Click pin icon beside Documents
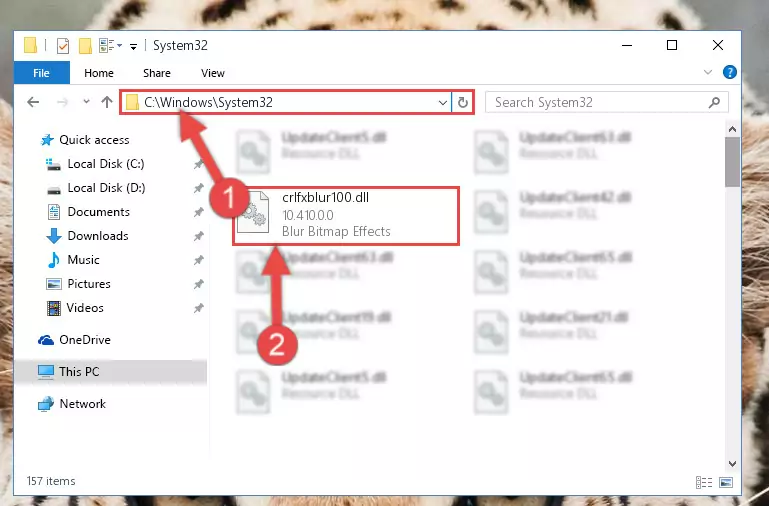Viewport: 769px width, 506px height. pos(199,212)
